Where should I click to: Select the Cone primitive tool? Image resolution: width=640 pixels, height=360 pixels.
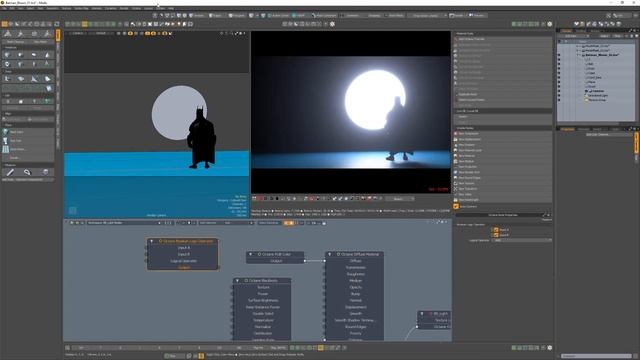[x=47, y=55]
